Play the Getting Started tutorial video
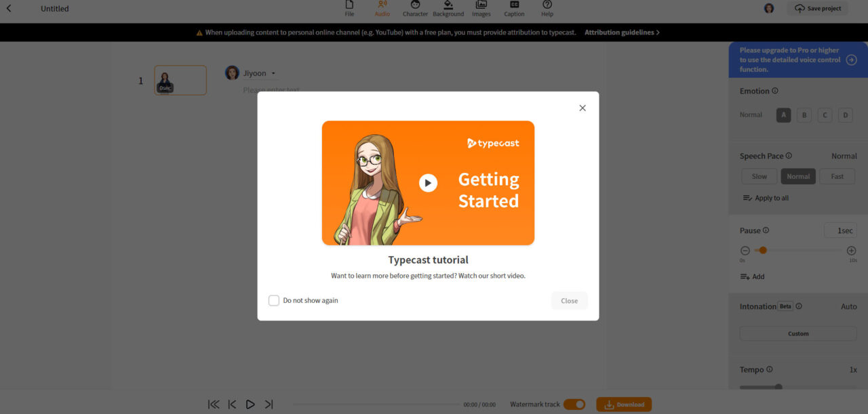 point(428,182)
